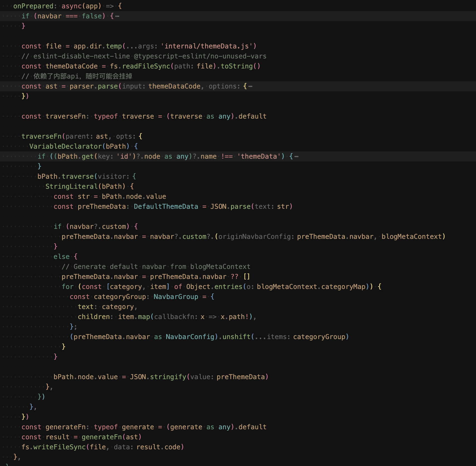Click 'VariableDeclarator' method name

pos(66,146)
